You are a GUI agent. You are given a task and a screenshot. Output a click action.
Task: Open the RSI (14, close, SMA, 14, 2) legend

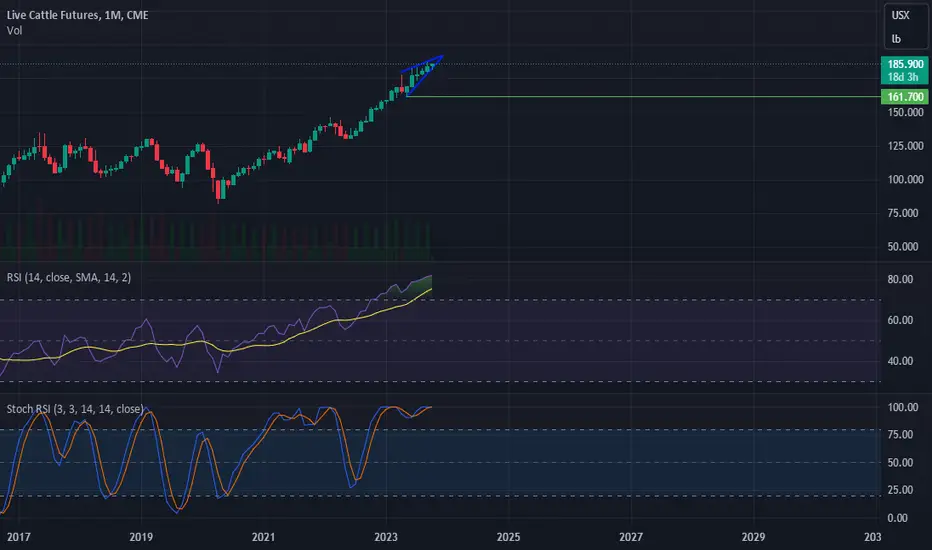pos(69,277)
